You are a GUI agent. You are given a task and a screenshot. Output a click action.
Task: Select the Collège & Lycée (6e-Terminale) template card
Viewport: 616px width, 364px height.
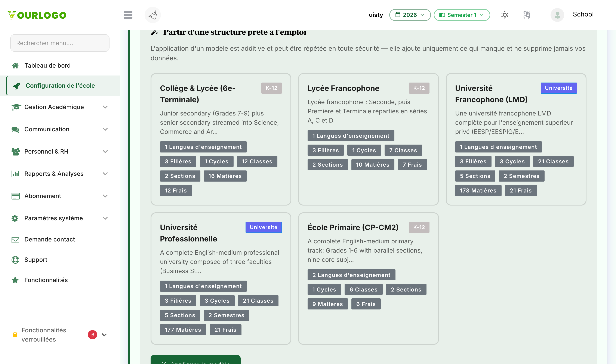click(221, 139)
